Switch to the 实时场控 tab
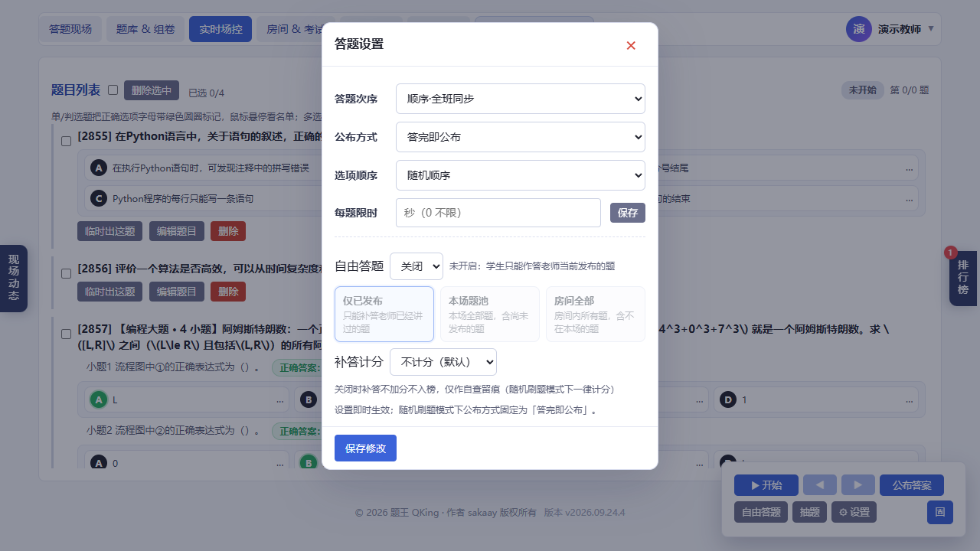980x551 pixels. pos(220,29)
